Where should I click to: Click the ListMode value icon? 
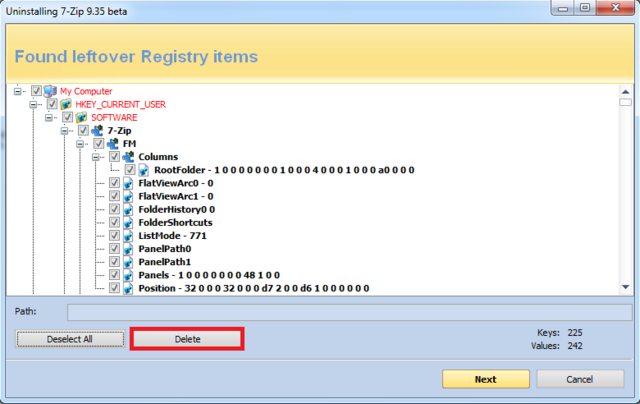pyautogui.click(x=128, y=235)
